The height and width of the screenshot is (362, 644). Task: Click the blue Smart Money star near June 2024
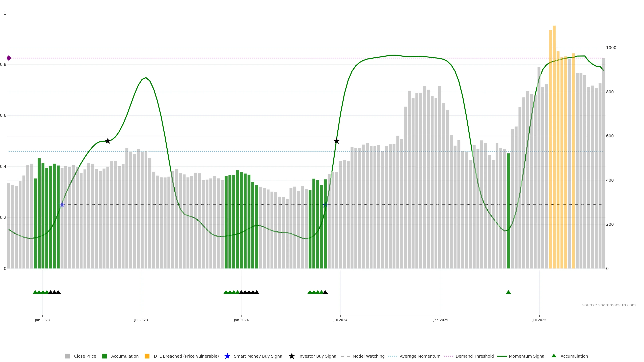(x=325, y=205)
